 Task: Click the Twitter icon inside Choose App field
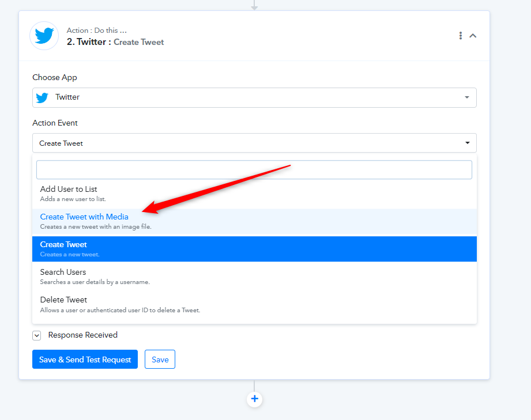coord(42,97)
